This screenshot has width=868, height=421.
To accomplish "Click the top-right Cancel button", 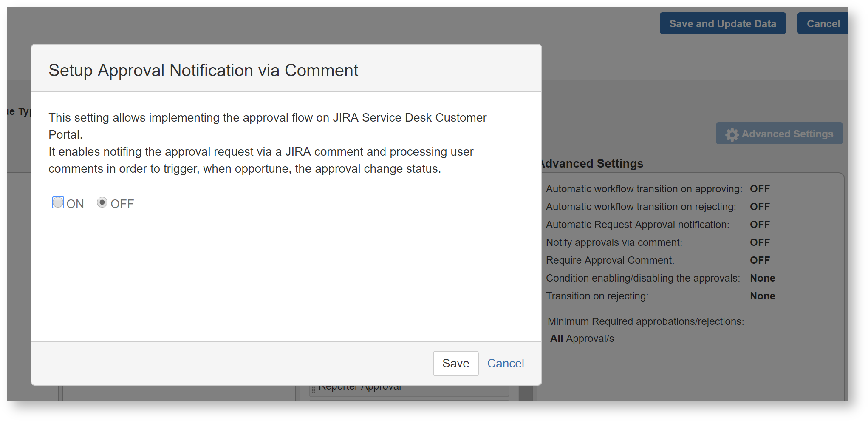I will click(x=823, y=24).
